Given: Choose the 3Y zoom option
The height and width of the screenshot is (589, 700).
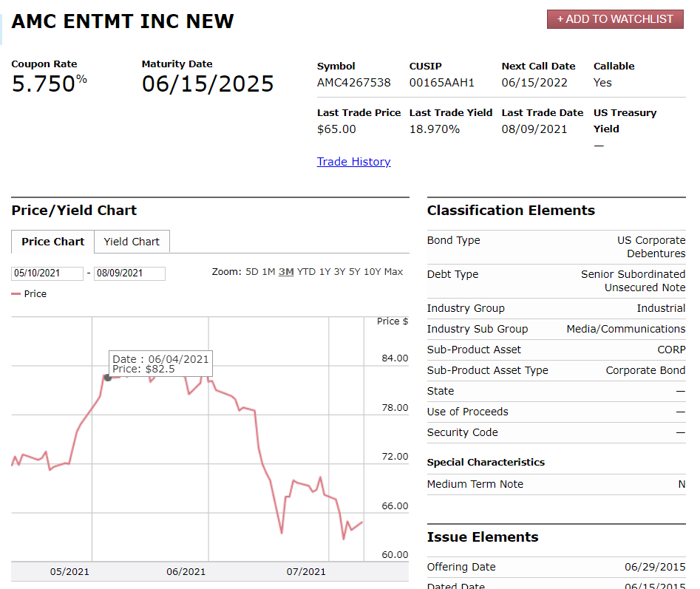Looking at the screenshot, I should (339, 272).
